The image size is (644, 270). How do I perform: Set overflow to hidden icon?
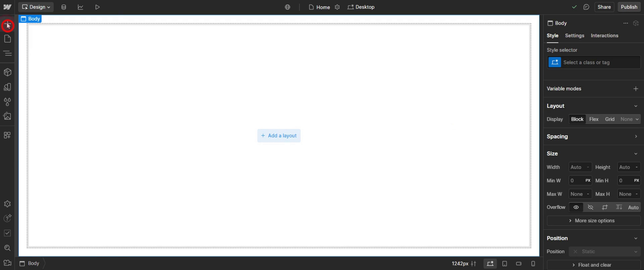(590, 207)
